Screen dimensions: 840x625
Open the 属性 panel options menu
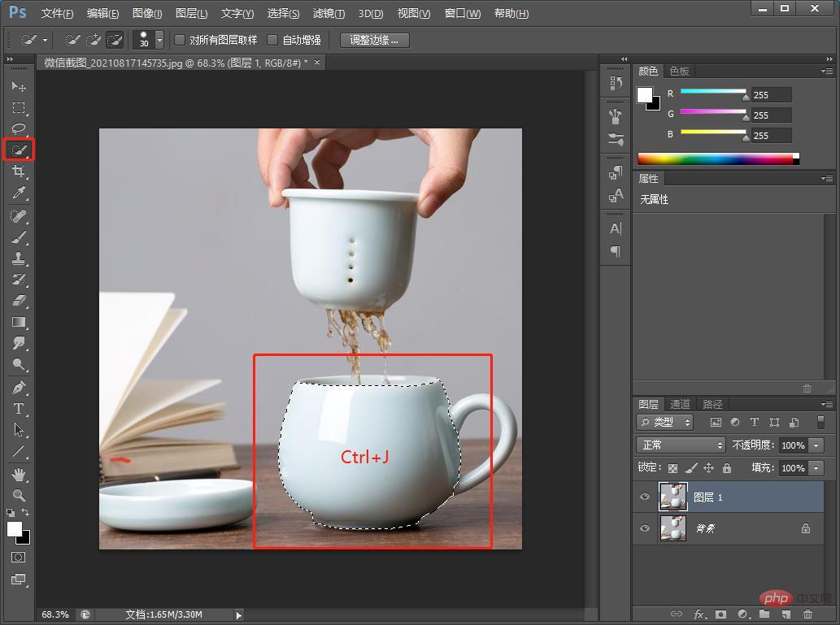(827, 178)
